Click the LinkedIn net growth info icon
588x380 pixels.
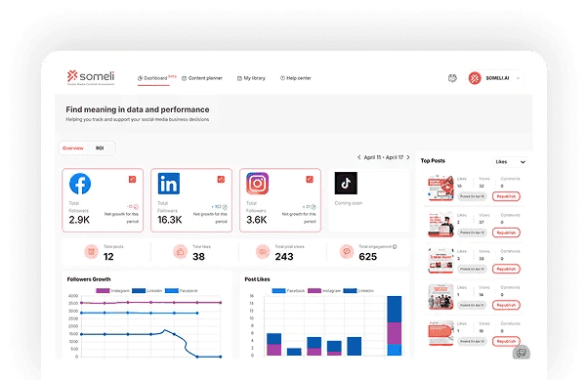tap(225, 207)
